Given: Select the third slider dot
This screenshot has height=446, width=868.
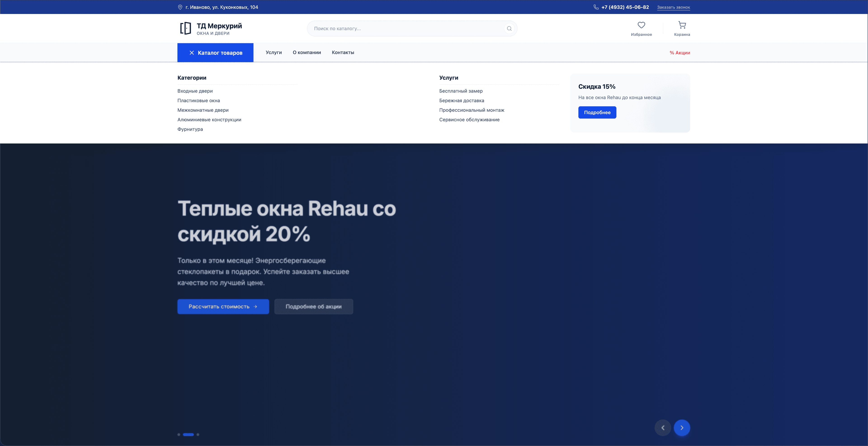Looking at the screenshot, I should tap(198, 434).
